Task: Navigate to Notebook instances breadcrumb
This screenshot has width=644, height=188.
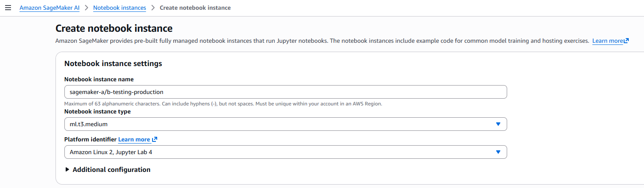Action: pyautogui.click(x=119, y=8)
